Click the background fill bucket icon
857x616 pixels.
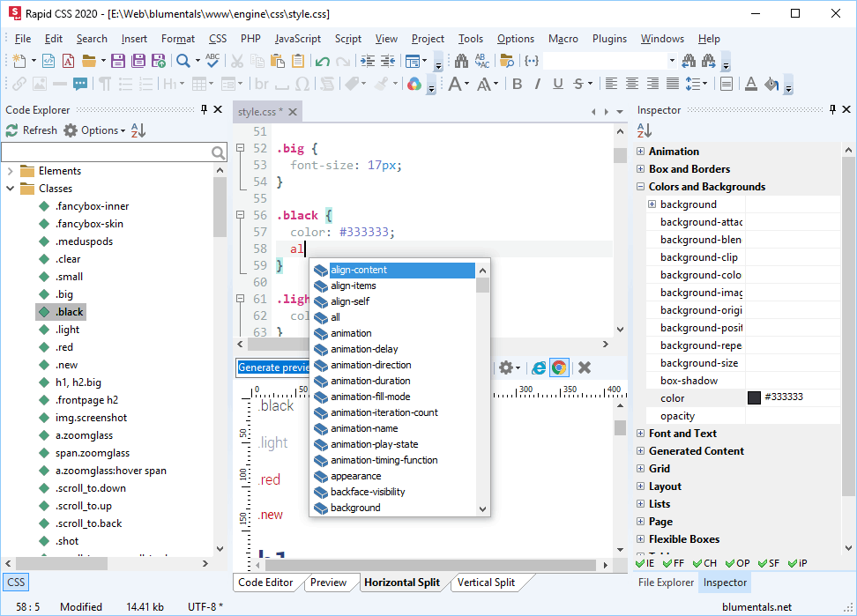tap(771, 84)
